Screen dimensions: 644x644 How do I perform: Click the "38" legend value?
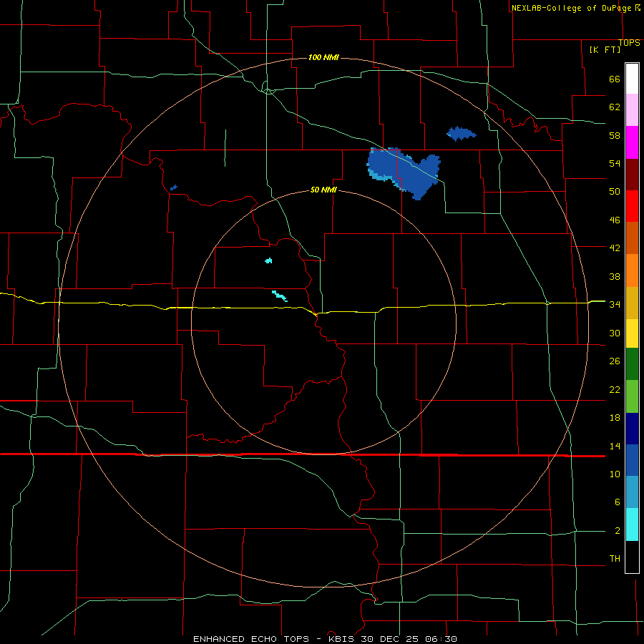coord(615,276)
